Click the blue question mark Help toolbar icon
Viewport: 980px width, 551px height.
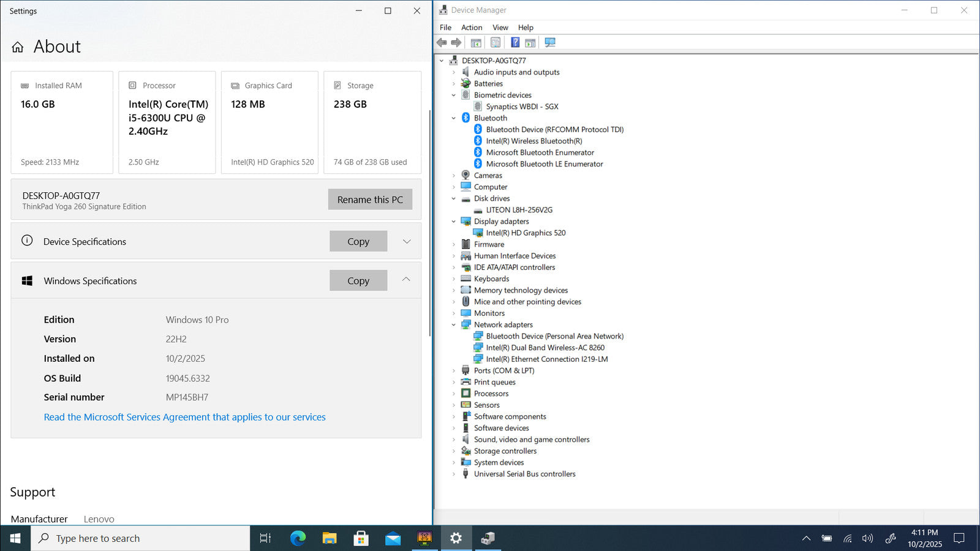pos(515,42)
